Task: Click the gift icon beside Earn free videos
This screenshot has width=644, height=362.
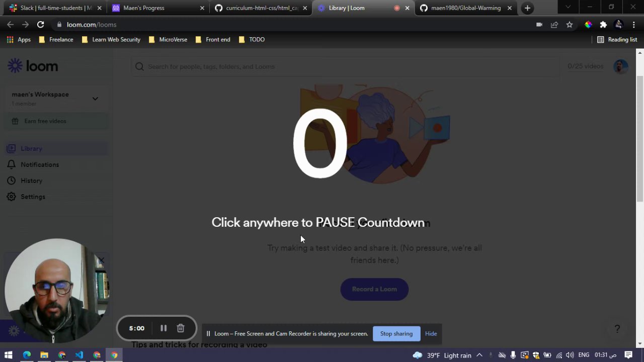Action: click(15, 121)
